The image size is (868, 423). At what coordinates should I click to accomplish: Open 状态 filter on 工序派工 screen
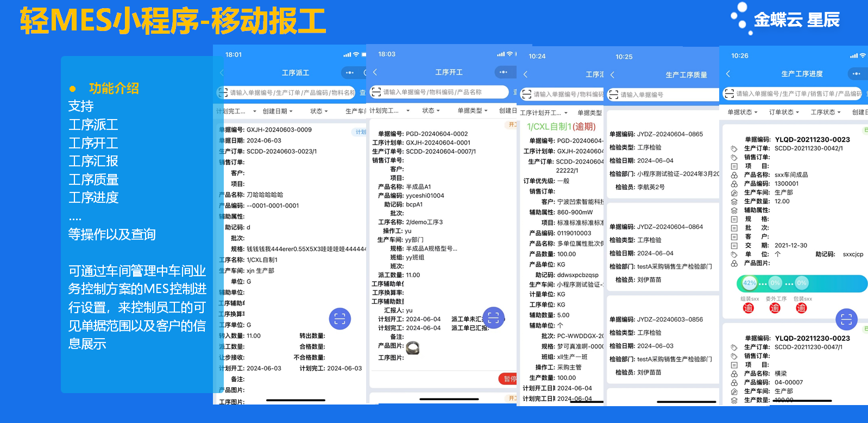[319, 111]
